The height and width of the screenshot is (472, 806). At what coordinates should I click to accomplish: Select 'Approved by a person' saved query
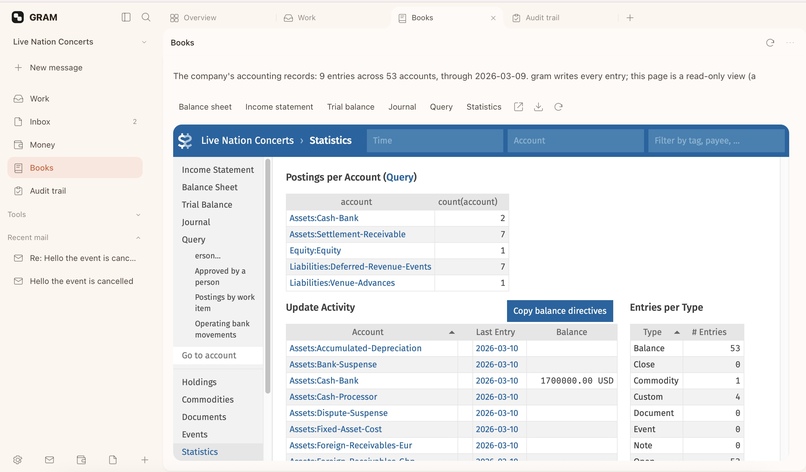pos(220,277)
